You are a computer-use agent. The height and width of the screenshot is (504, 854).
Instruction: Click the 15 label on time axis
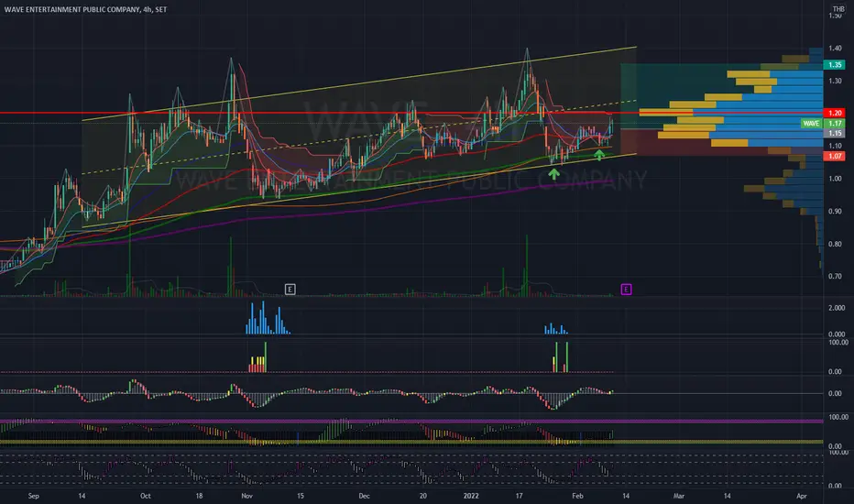pyautogui.click(x=301, y=496)
